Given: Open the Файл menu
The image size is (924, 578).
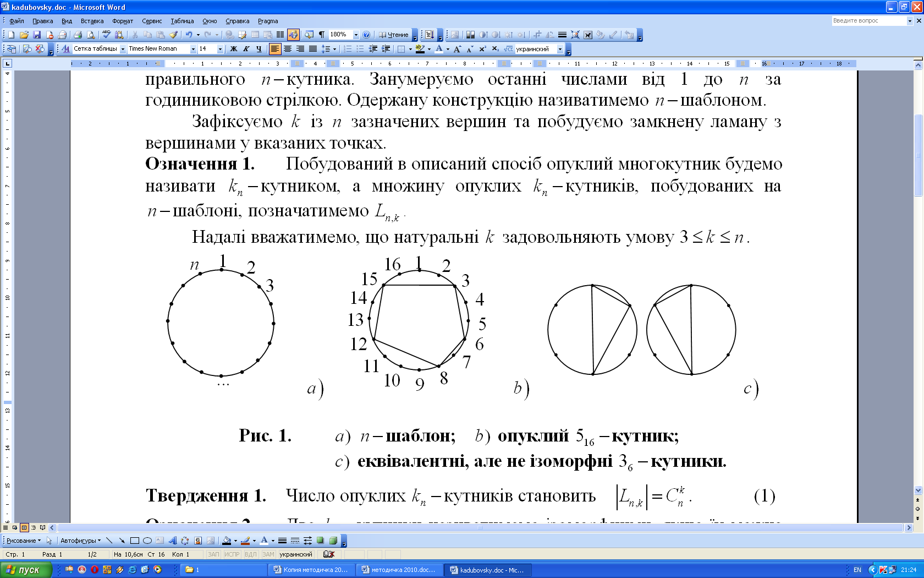Looking at the screenshot, I should click(x=17, y=21).
